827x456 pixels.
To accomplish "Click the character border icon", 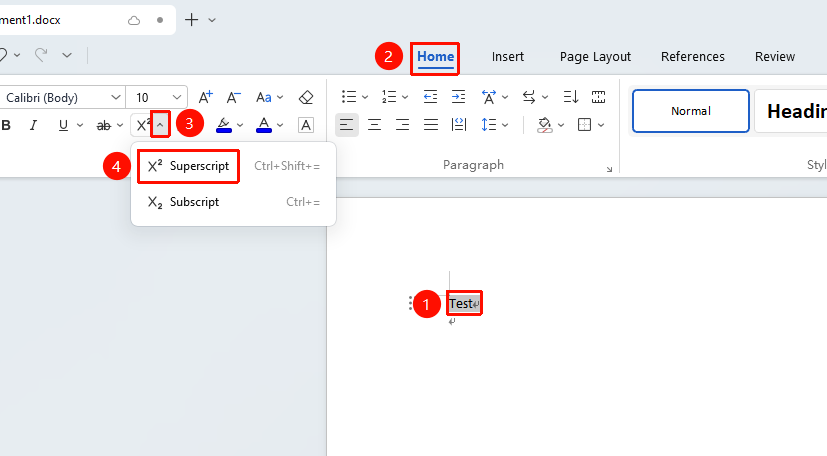I will tap(306, 125).
